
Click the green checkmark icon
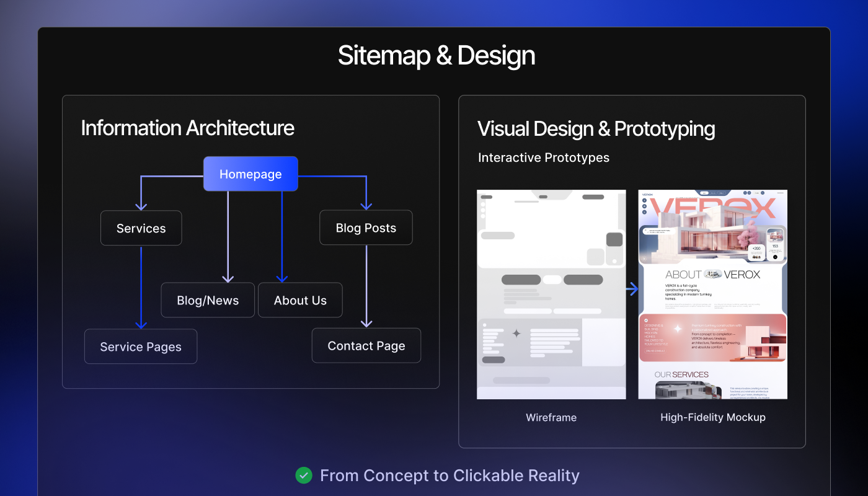click(303, 476)
